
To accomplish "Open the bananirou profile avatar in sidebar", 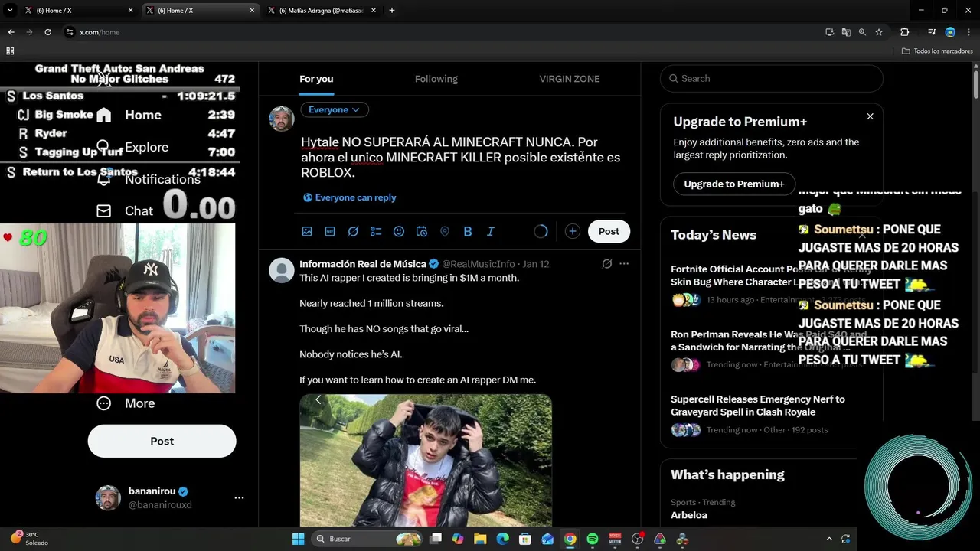I will pyautogui.click(x=108, y=497).
